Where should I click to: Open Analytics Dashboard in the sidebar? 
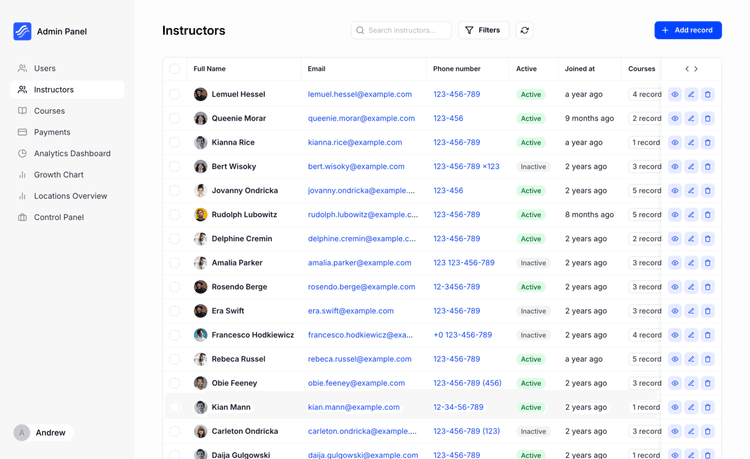point(72,154)
